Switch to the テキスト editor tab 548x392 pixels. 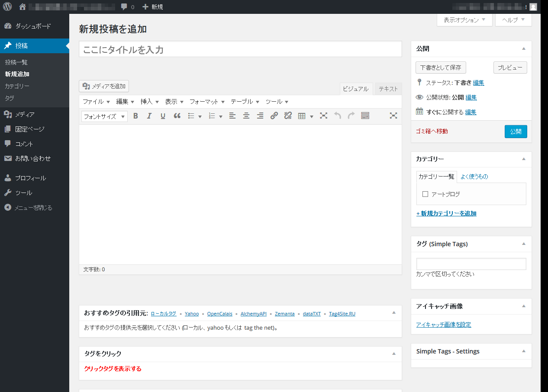click(x=388, y=89)
